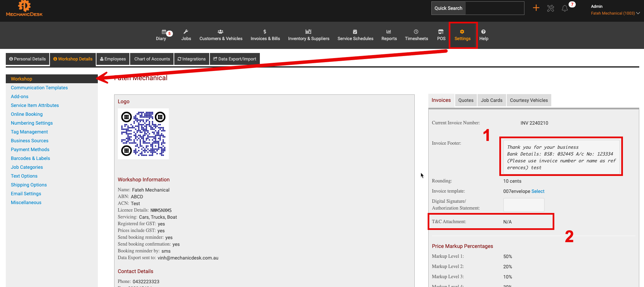Click the MechanicDesk logo
Screen dimensions: 644x287
[x=24, y=8]
